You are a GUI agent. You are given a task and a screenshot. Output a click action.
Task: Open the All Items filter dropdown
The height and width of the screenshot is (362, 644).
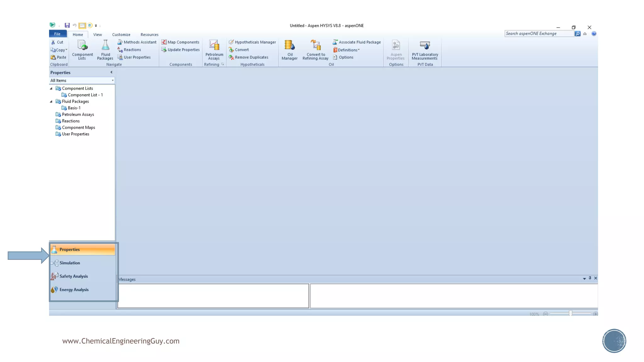pyautogui.click(x=113, y=80)
